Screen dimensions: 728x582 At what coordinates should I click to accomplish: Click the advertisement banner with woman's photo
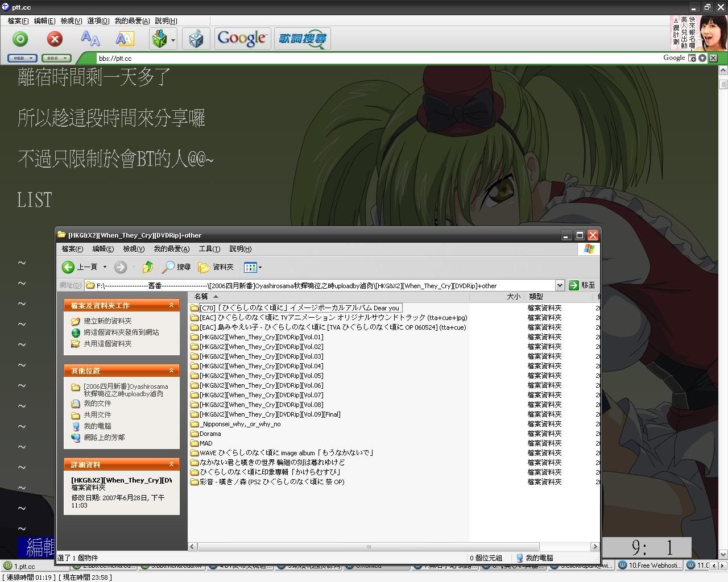tap(698, 33)
